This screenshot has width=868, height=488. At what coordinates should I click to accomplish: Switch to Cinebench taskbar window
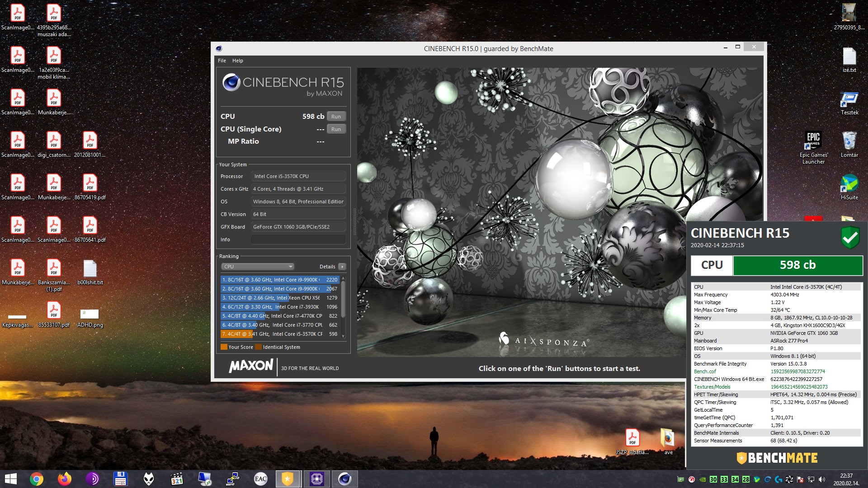click(345, 479)
